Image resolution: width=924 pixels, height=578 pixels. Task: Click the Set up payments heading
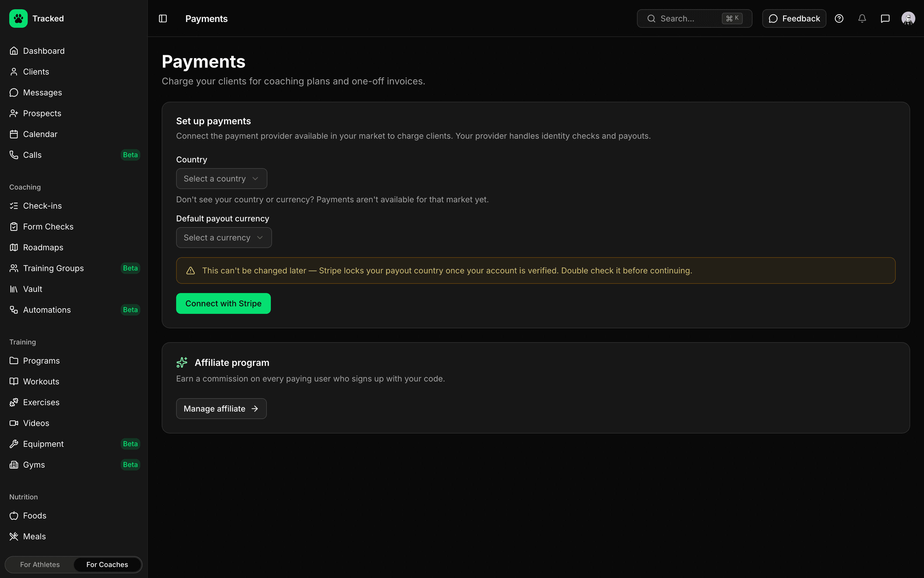(213, 121)
